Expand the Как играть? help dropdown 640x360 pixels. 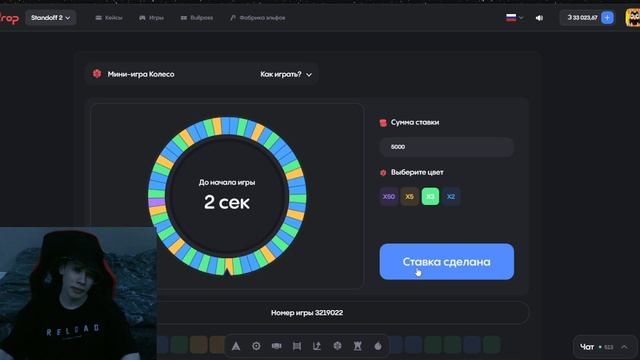pos(286,74)
